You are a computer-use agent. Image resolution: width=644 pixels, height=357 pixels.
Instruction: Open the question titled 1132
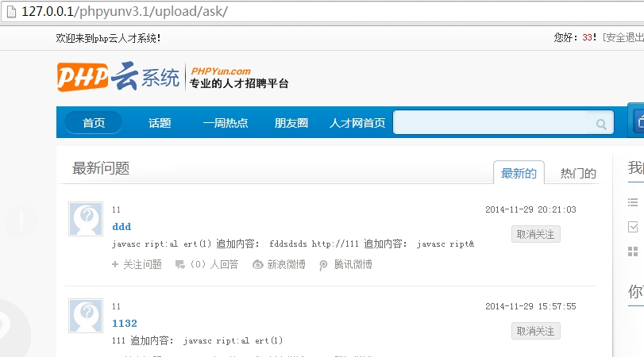click(125, 324)
